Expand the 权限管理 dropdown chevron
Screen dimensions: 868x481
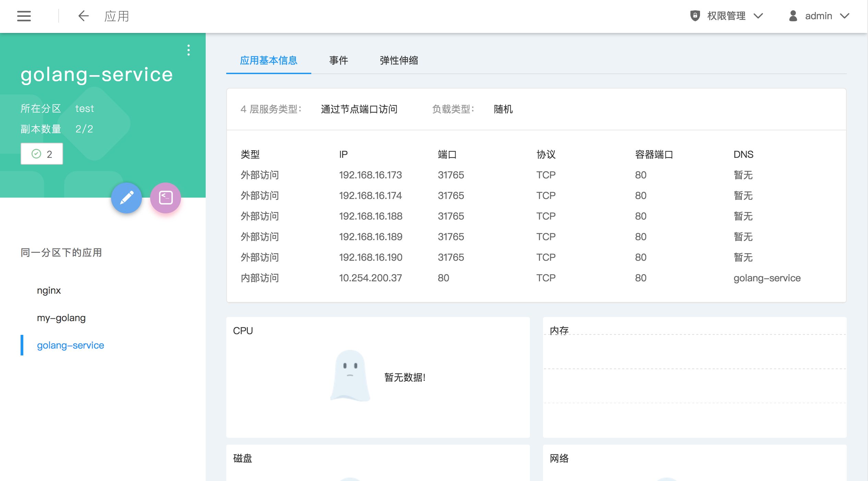(x=759, y=16)
